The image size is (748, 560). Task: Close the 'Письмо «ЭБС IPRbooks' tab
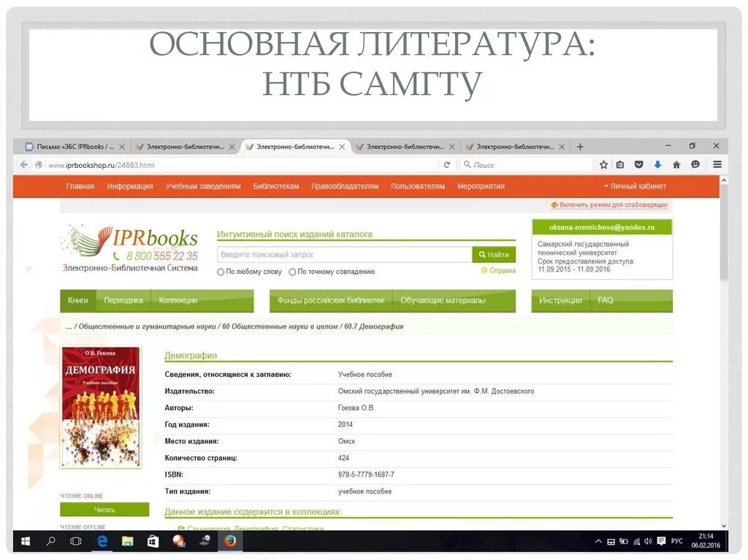(122, 147)
